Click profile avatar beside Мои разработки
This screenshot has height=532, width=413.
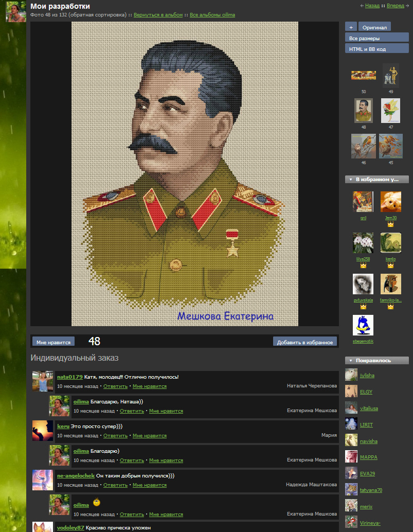point(16,11)
